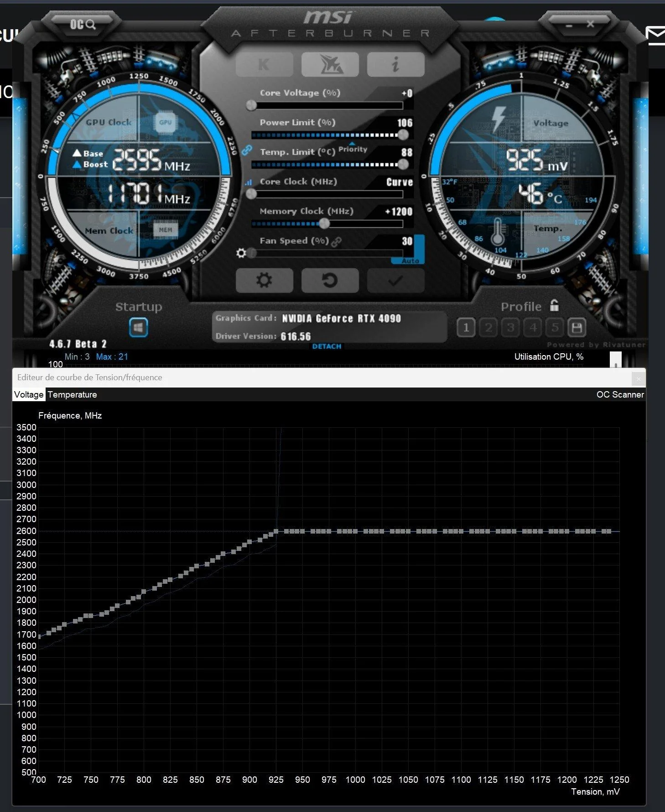
Task: Open the OC Scanner search button
Action: (83, 25)
